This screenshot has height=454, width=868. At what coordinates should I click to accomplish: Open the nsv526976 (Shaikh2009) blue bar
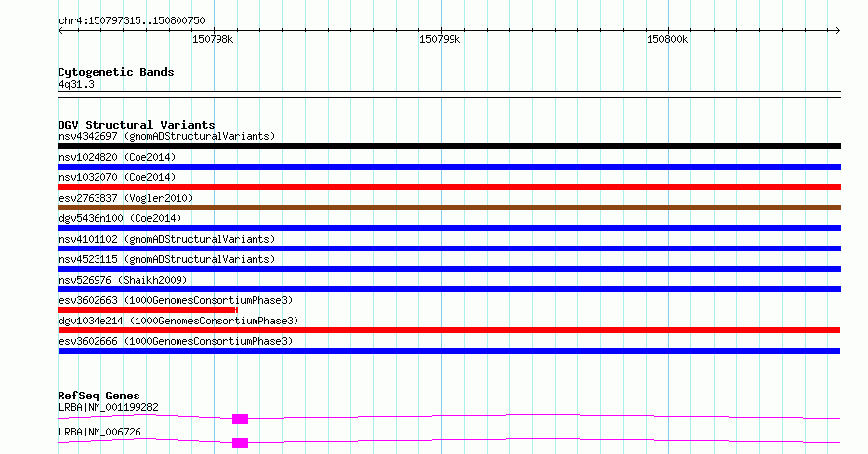coord(449,289)
